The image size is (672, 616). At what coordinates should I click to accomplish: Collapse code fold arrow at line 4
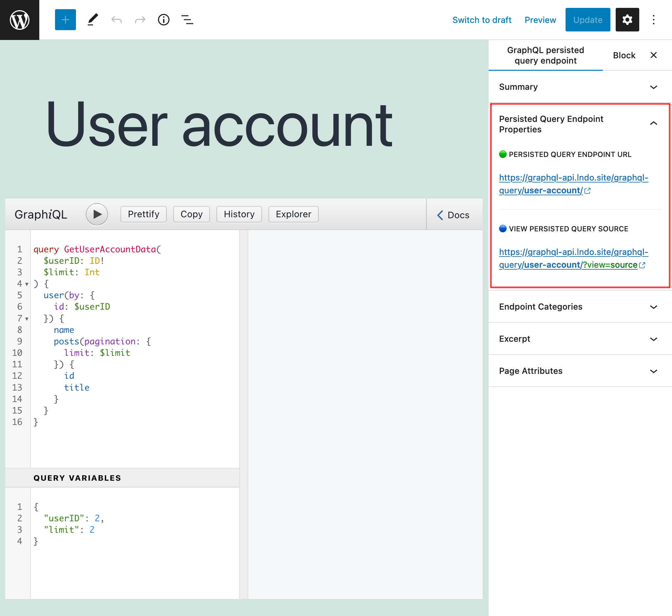point(27,284)
